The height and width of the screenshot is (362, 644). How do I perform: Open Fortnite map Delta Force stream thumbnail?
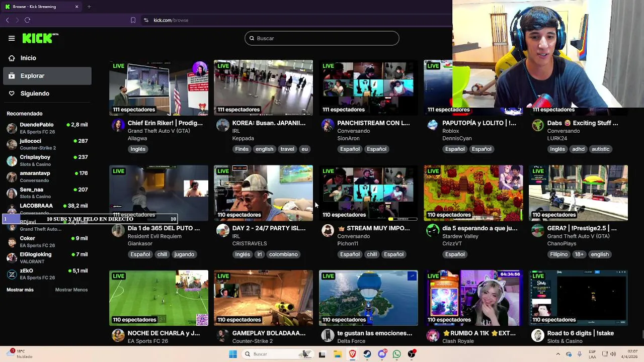368,298
